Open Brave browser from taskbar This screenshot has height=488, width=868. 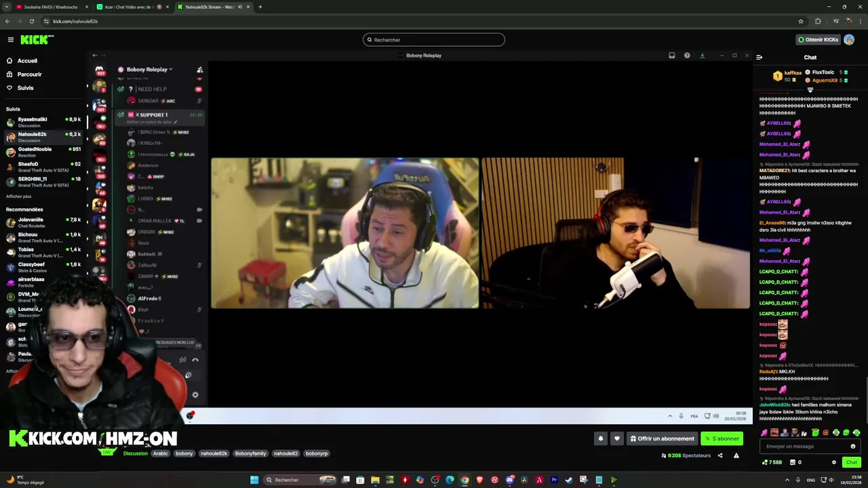(x=479, y=480)
